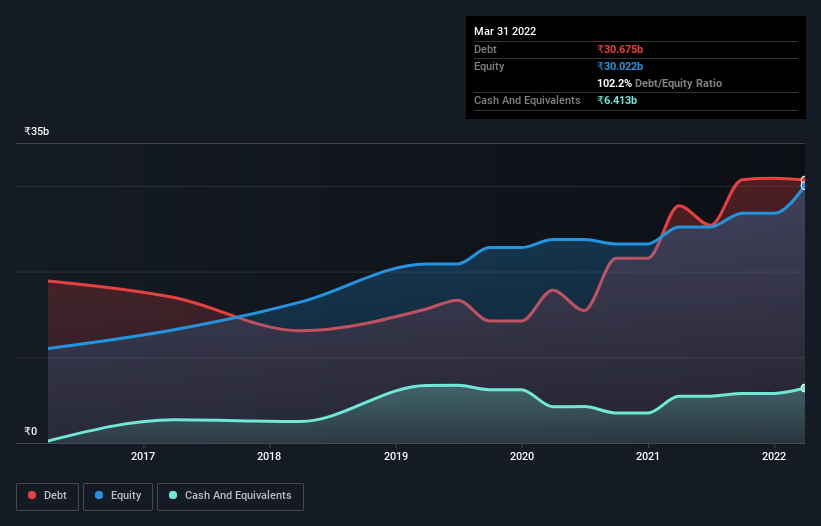Click the 102.2% Debt/Equity Ratio text

(x=659, y=83)
